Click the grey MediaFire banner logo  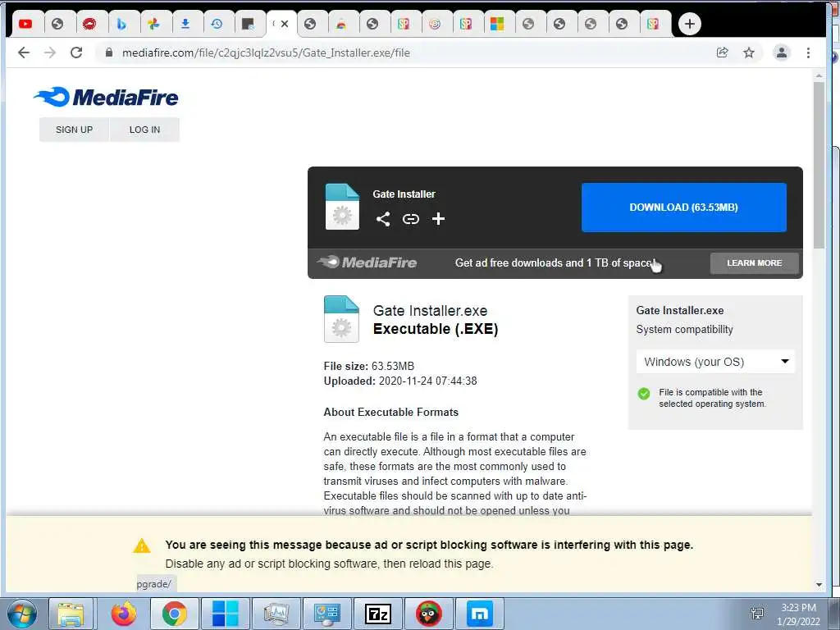(367, 262)
